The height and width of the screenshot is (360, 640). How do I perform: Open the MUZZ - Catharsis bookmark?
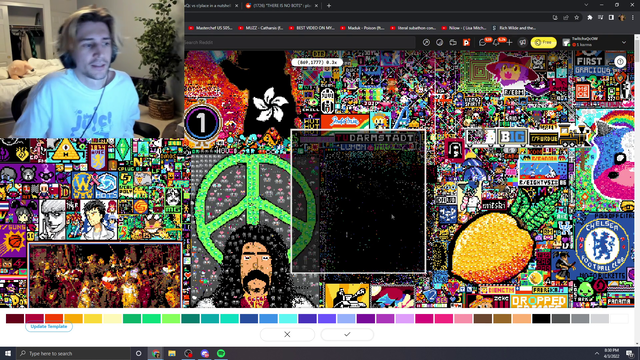260,28
